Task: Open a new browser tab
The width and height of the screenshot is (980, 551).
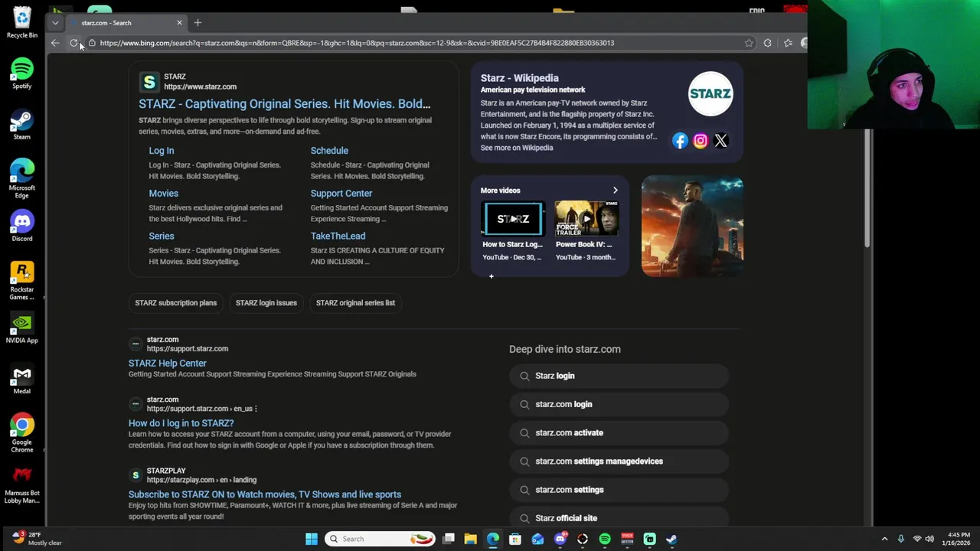Action: [x=198, y=22]
